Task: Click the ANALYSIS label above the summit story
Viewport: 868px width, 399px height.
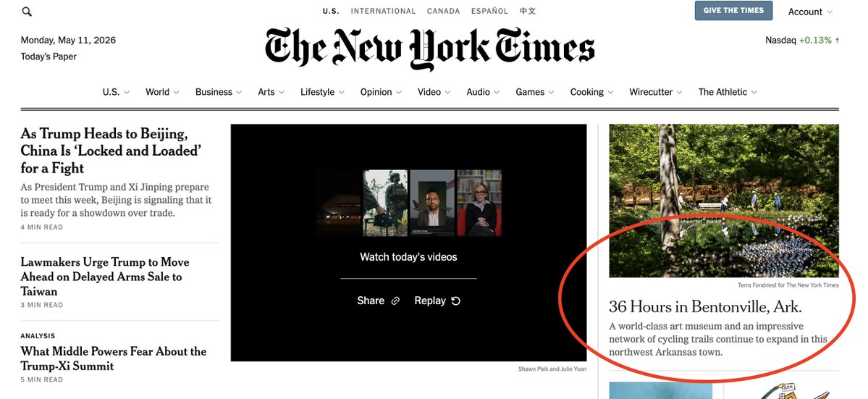Action: [x=38, y=336]
